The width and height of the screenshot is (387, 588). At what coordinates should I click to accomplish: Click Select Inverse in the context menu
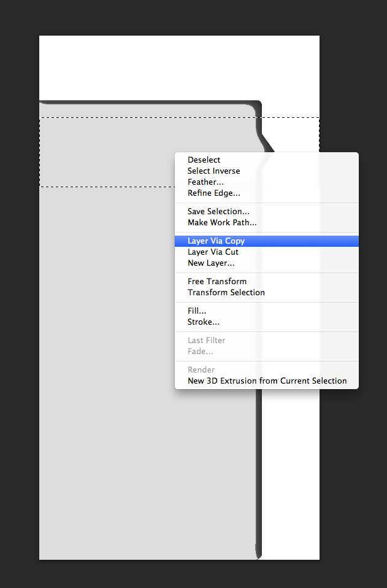click(x=267, y=171)
